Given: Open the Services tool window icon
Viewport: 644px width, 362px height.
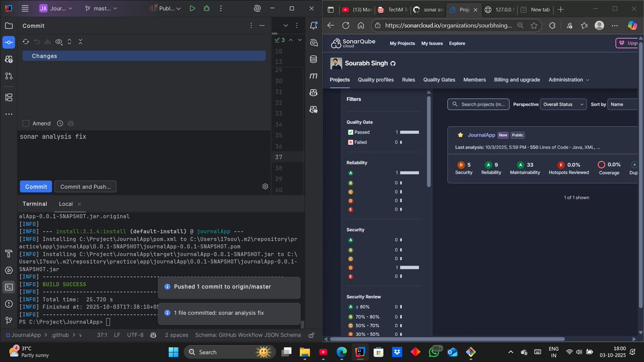Looking at the screenshot, I should coord(9,270).
